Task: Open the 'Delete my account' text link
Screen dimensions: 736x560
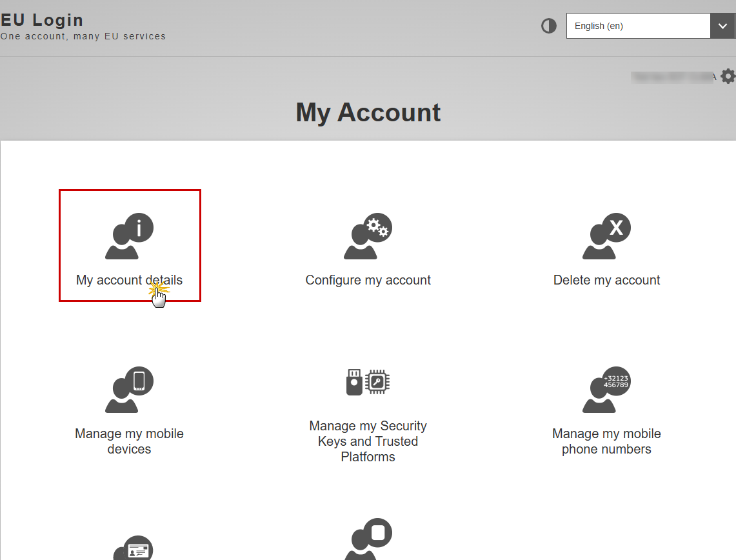Action: 606,280
